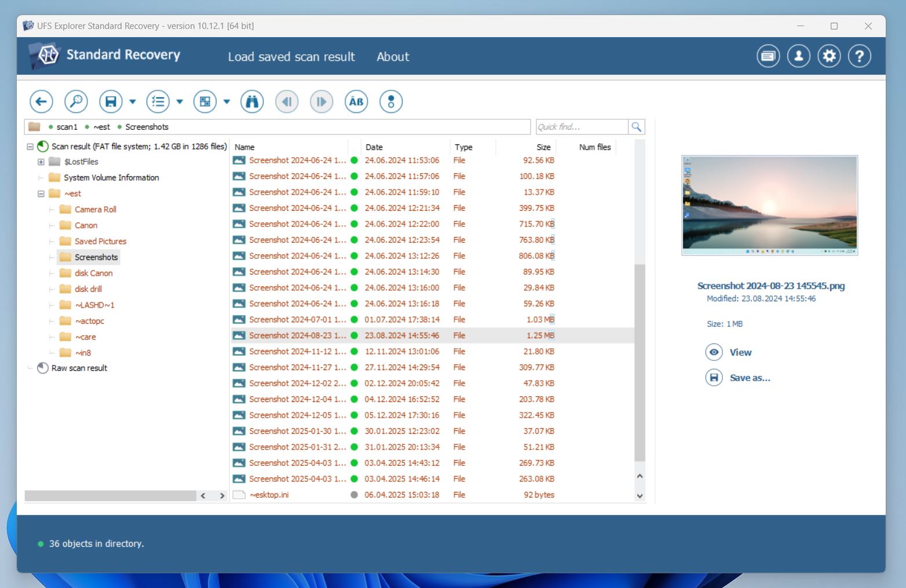
Task: Click the find previous toolbar icon
Action: [x=287, y=102]
